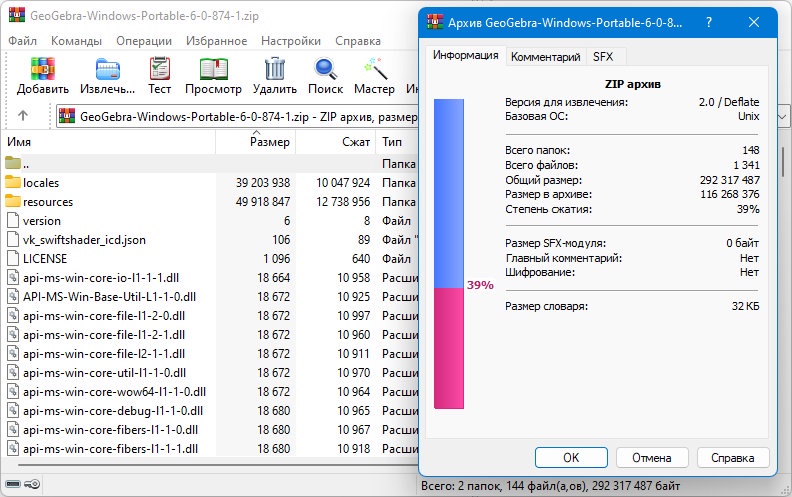Screen dimensions: 792x497
Task: Click the help question mark in dialog title
Action: 709,22
